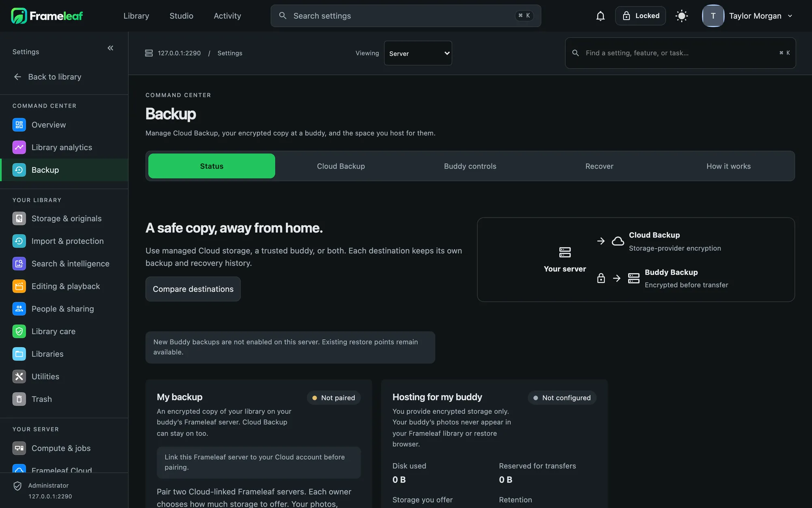The image size is (812, 508).
Task: Open the Viewing Server dropdown
Action: [x=418, y=53]
